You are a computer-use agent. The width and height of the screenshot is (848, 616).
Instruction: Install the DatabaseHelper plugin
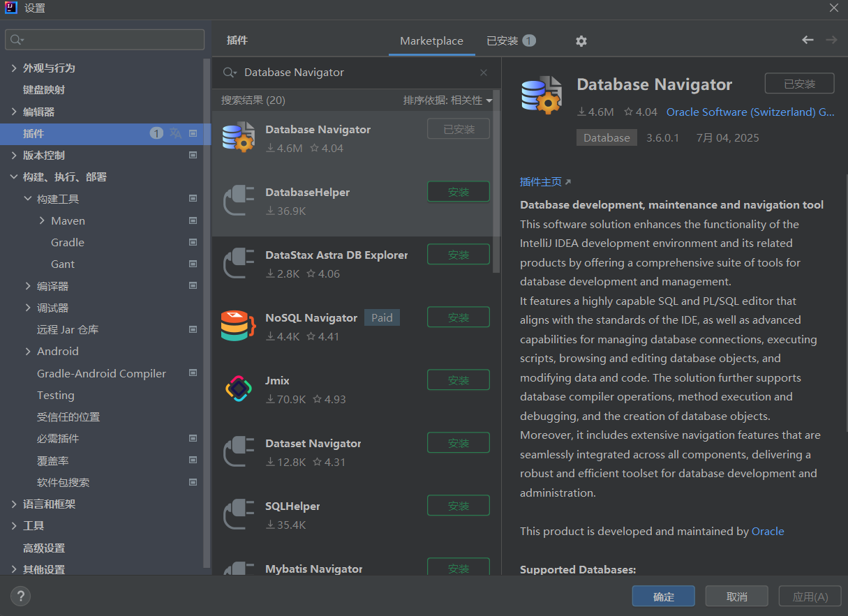pos(459,192)
